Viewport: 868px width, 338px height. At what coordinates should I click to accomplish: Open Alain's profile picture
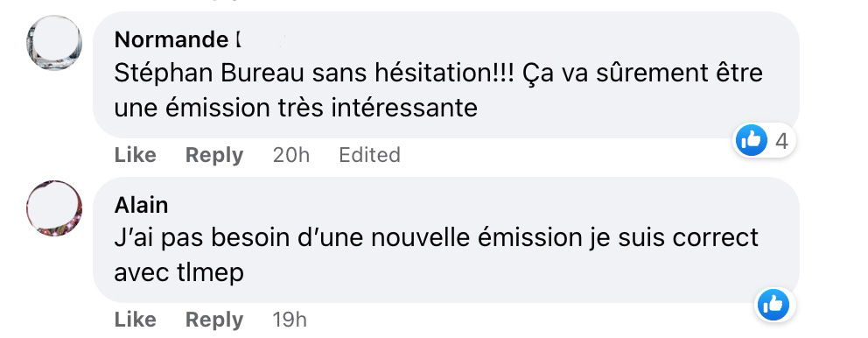(x=53, y=208)
